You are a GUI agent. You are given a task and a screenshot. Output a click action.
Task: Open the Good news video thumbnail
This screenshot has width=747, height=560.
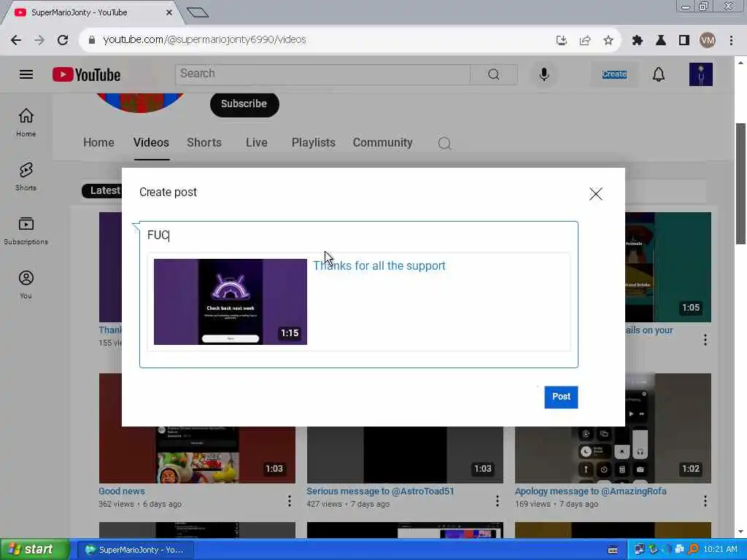coord(197,455)
